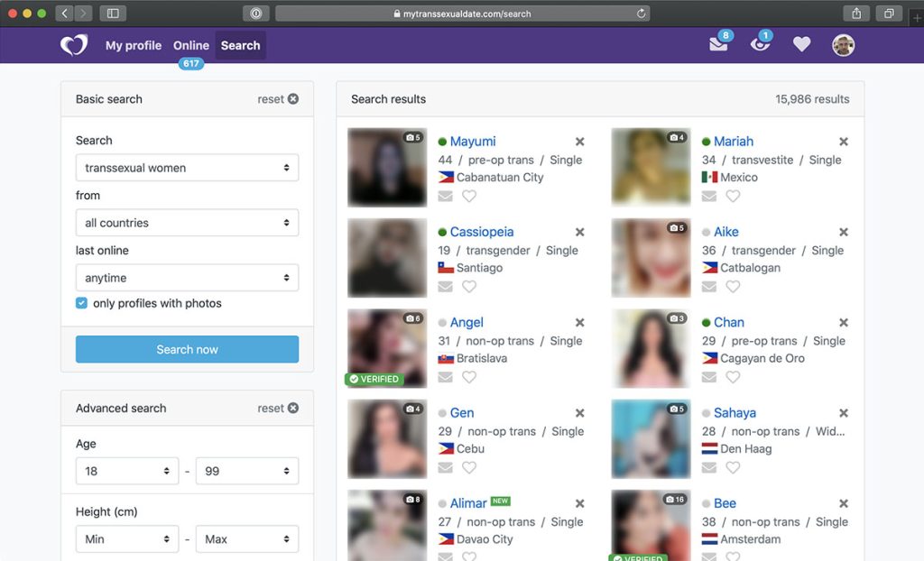Open minimum age 18 dropdown
The height and width of the screenshot is (561, 924).
[126, 471]
